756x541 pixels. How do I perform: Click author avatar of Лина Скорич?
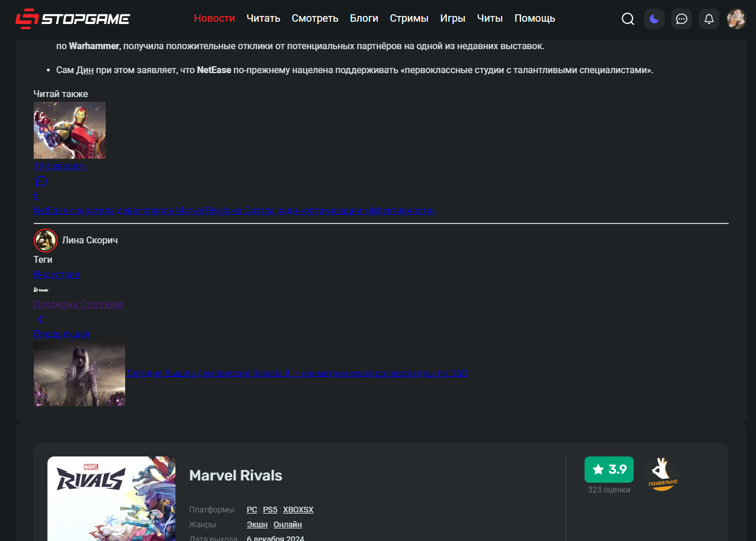pos(46,241)
